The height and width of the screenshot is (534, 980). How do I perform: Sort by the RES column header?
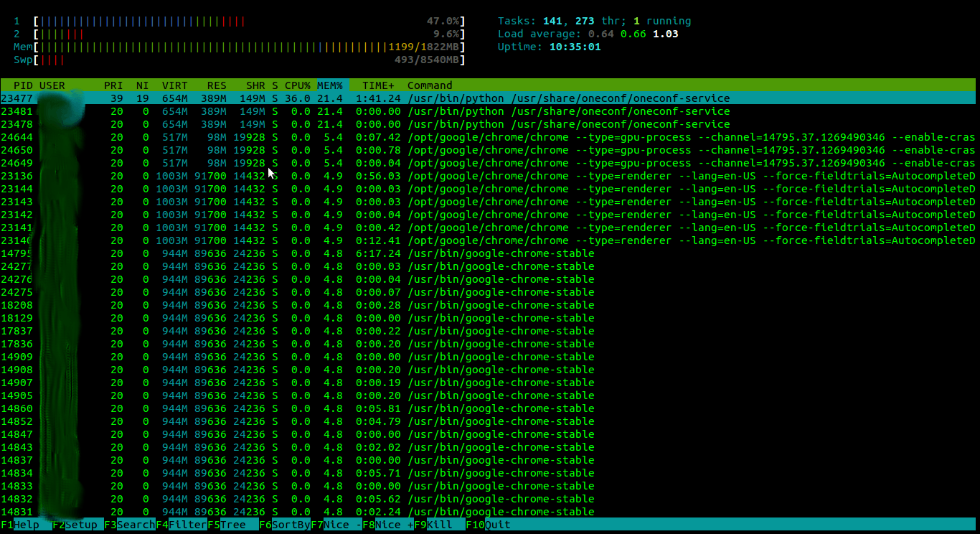pos(217,85)
